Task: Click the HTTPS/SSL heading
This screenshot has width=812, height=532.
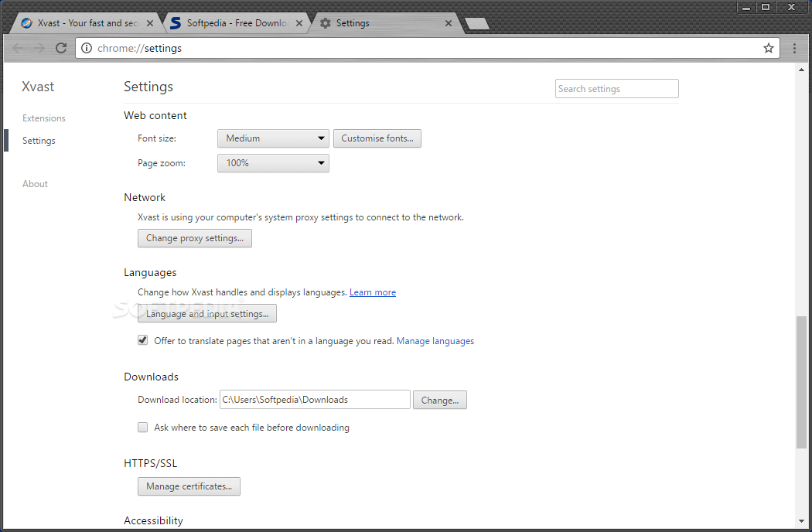Action: coord(150,463)
